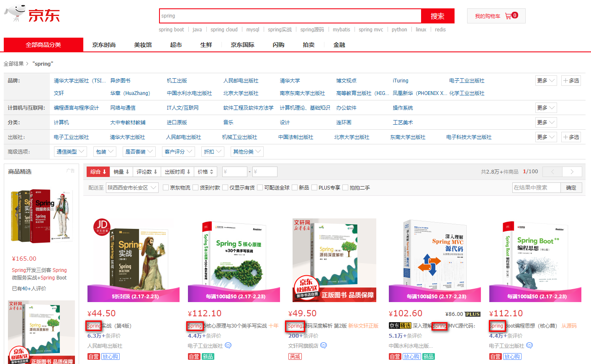The height and width of the screenshot is (364, 591).
Task: Click chat icon on Spring Boot编程思想 seller
Action: point(529,346)
